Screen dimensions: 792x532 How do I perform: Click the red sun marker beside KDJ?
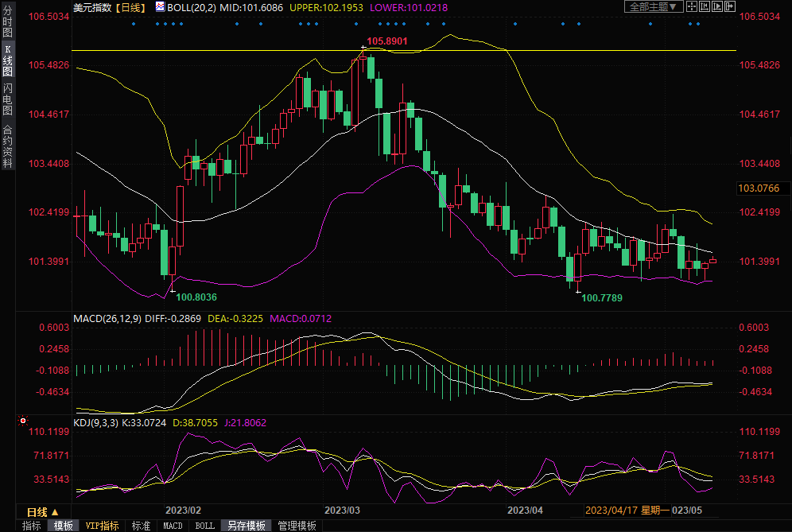[23, 421]
